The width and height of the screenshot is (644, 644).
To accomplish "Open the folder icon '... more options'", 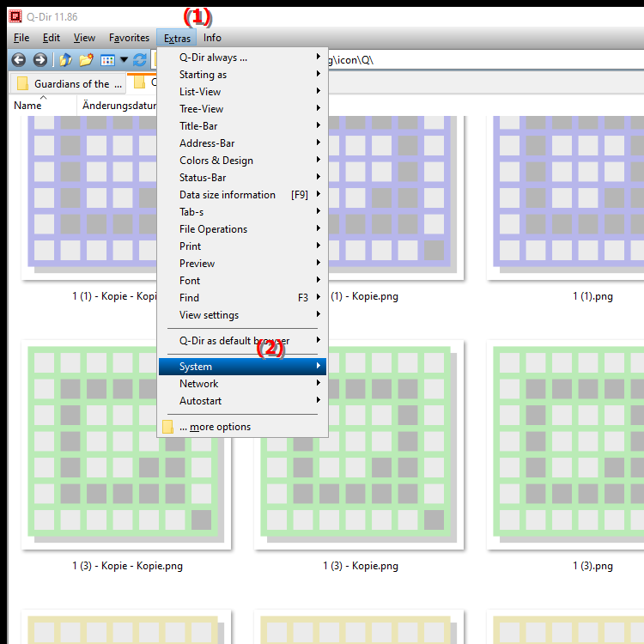I will [x=168, y=427].
